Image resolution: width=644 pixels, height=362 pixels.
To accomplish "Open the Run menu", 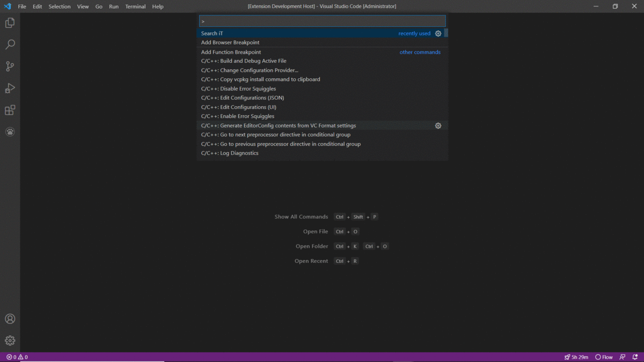I will pos(114,6).
